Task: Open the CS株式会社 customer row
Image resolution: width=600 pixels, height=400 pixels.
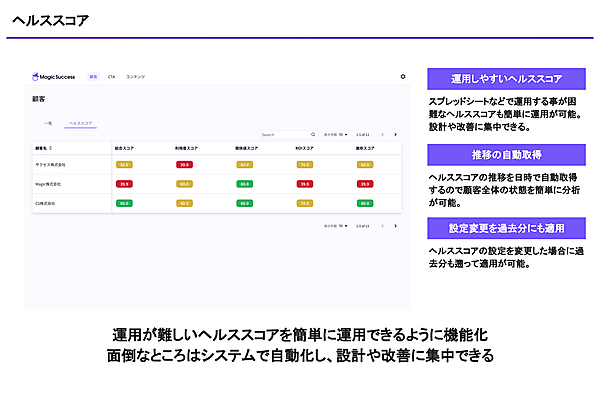Action: click(x=217, y=203)
